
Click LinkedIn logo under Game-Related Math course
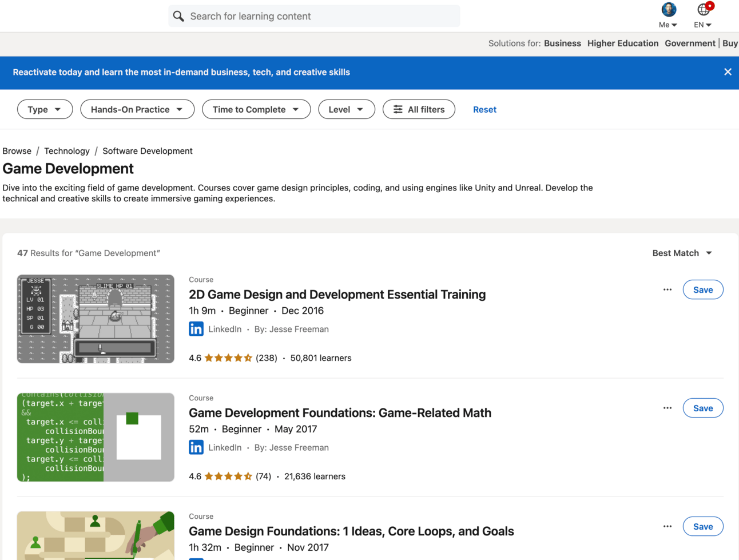pos(196,447)
